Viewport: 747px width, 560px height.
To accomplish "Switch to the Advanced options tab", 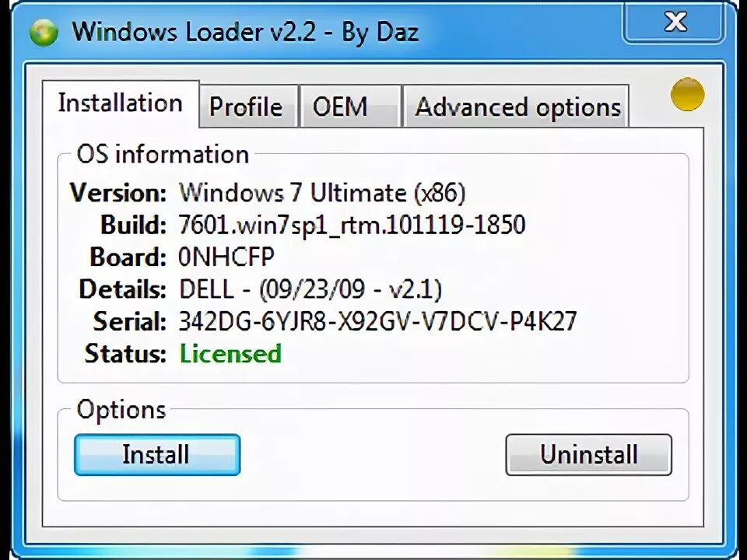I will tap(516, 107).
